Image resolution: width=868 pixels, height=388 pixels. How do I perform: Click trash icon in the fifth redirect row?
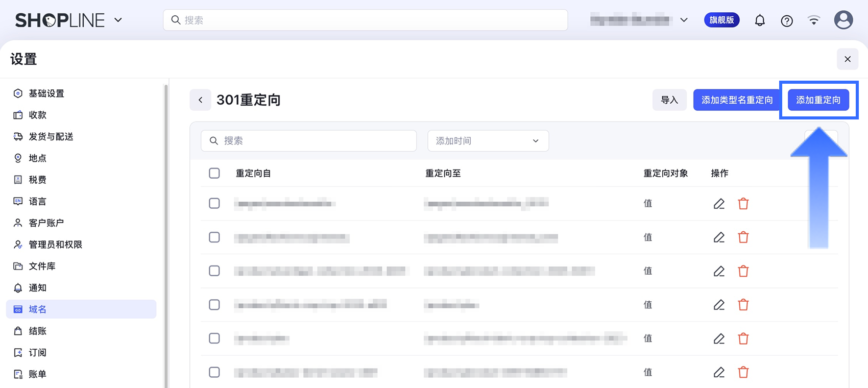click(743, 338)
